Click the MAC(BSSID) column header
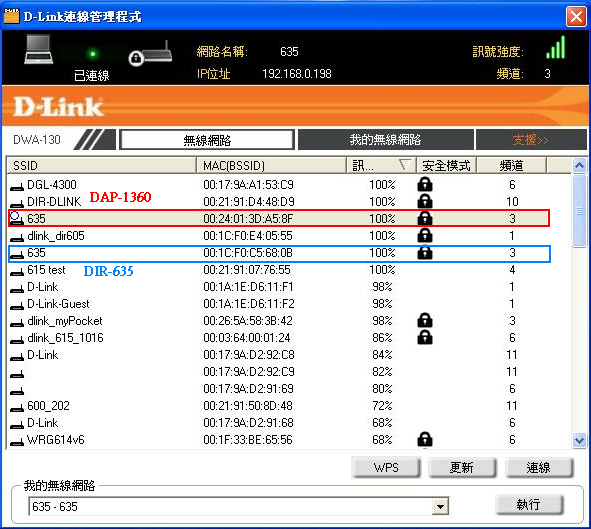Viewport: 591px width, 529px height. 271,165
